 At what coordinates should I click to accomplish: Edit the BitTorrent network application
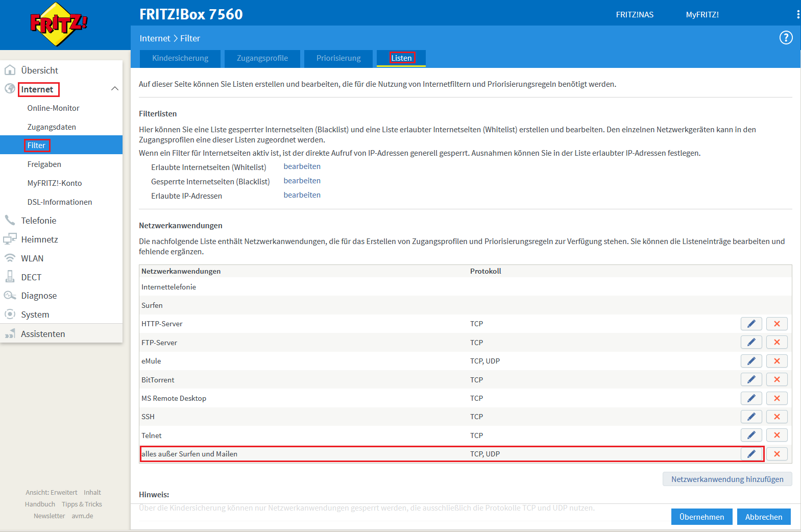(x=751, y=379)
